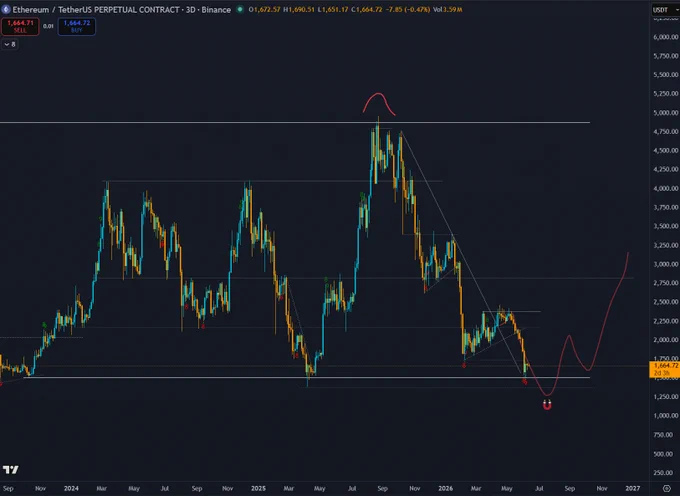Click the 6,000.00 price axis label
This screenshot has height=496, width=680.
coord(666,37)
